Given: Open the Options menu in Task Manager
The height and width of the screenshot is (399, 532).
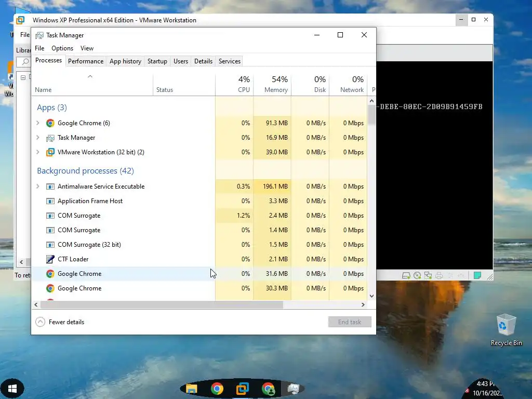Looking at the screenshot, I should tap(62, 48).
